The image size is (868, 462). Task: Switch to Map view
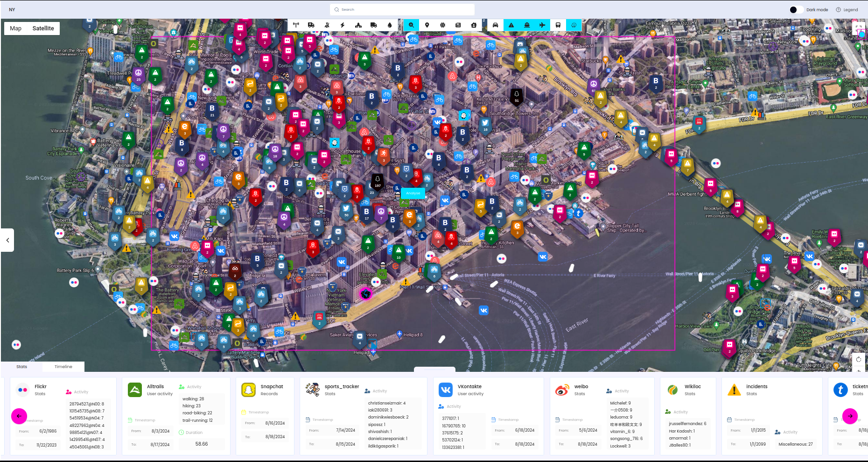(x=16, y=28)
